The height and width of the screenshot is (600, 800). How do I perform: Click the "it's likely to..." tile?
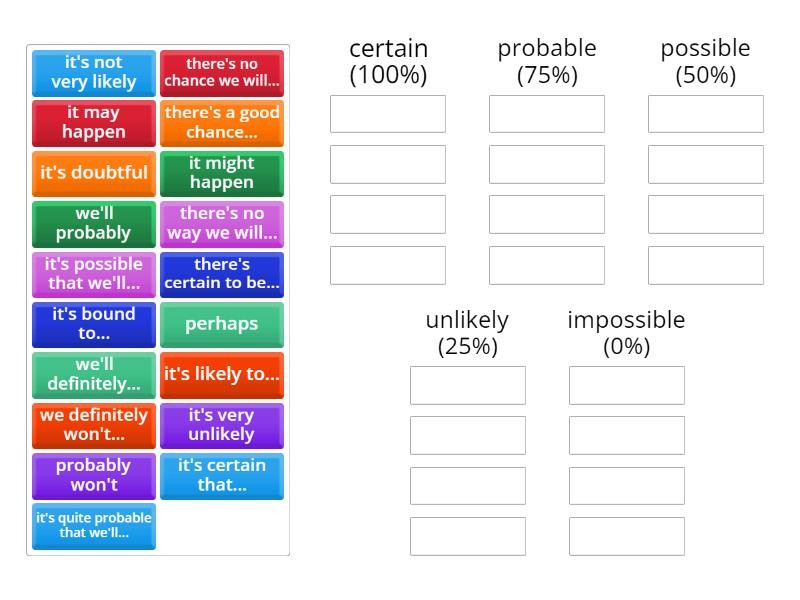click(x=221, y=375)
